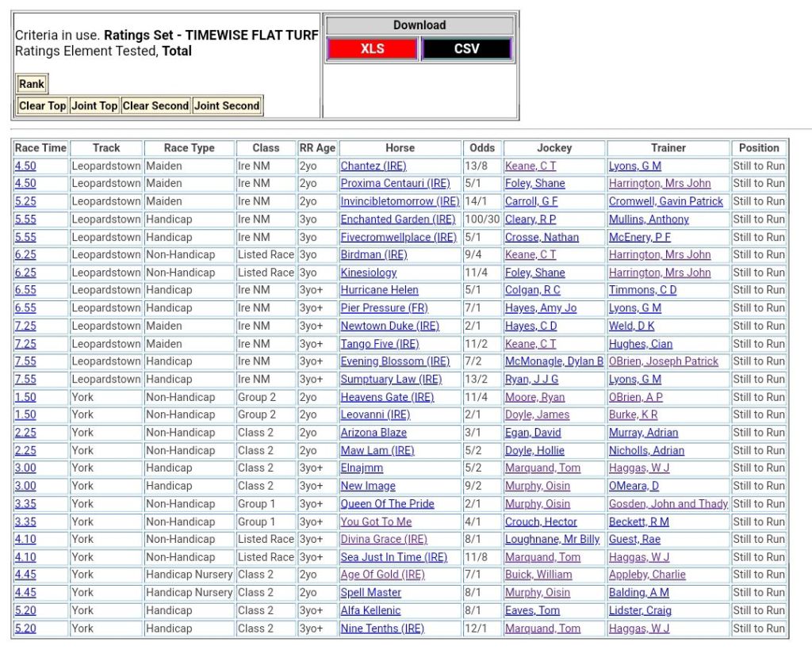
Task: Open jockey link Moore, Ryan
Action: click(534, 397)
